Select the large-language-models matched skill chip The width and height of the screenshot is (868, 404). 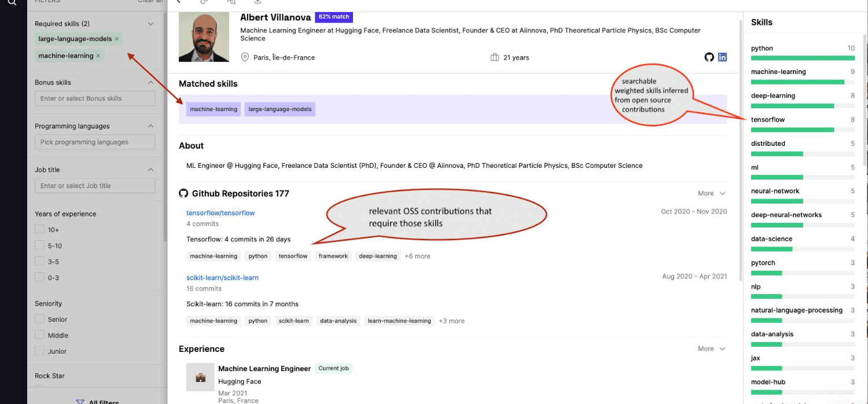[x=280, y=109]
